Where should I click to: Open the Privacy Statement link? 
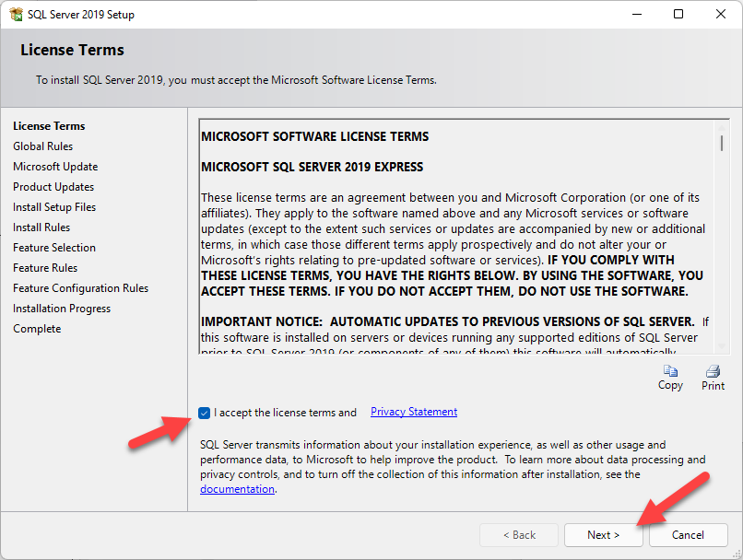coord(414,412)
